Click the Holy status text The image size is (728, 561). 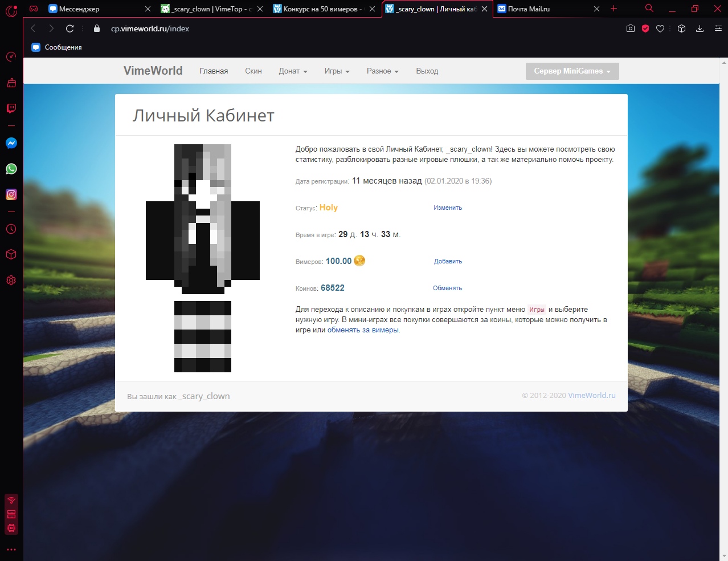329,208
